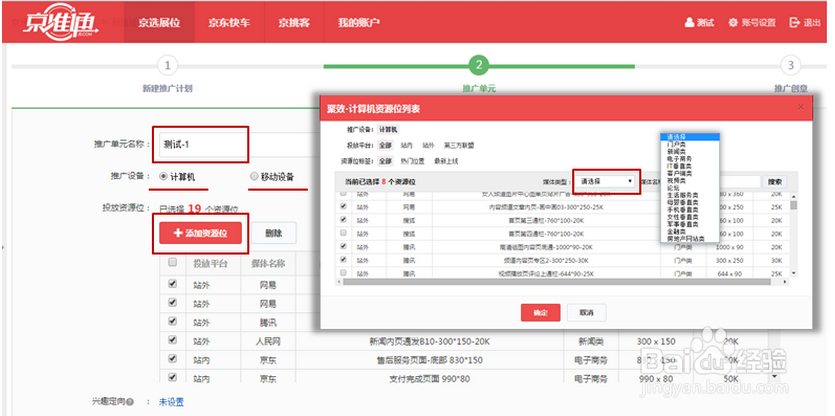Viewport: 835px width, 416px height.
Task: Choose 军事垂直类 option
Action: [690, 225]
